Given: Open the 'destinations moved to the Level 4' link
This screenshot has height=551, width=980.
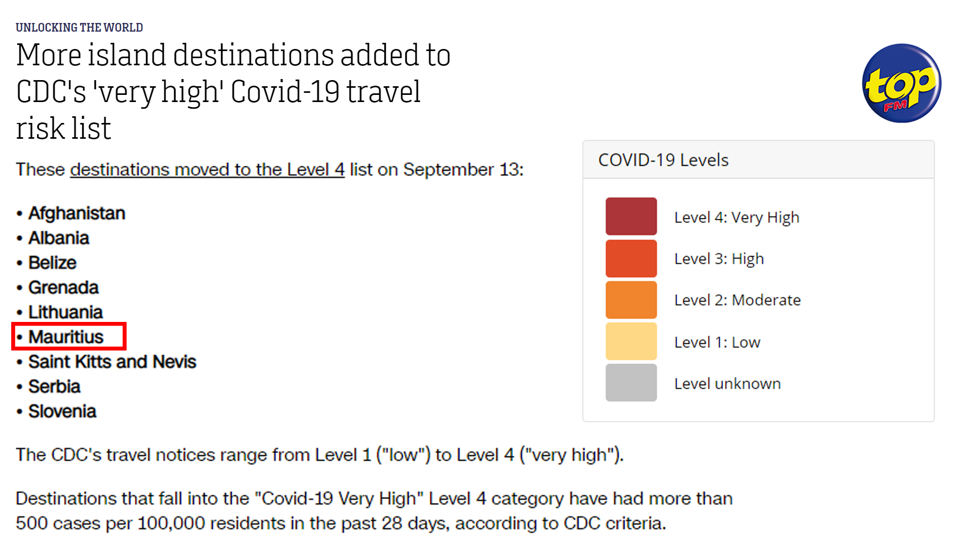Looking at the screenshot, I should [x=207, y=170].
